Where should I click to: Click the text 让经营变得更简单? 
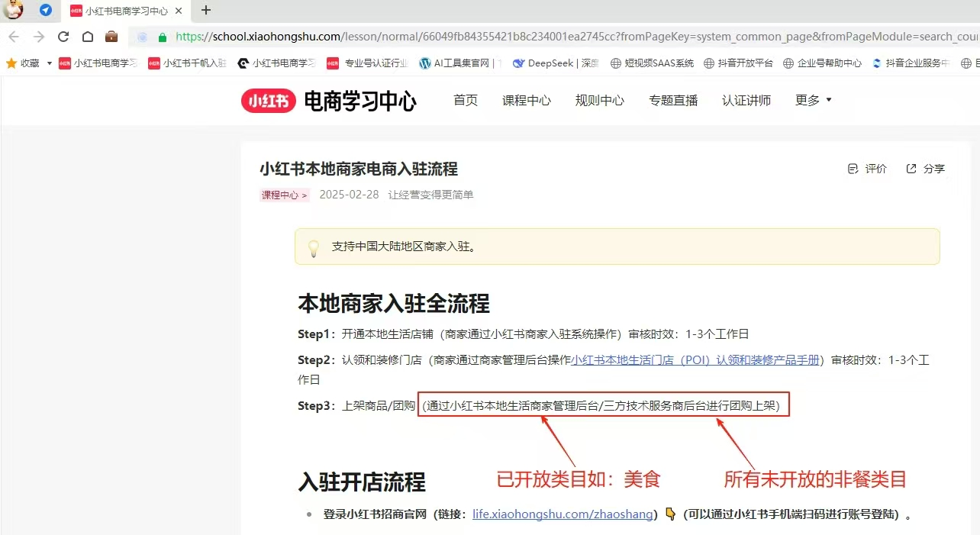click(430, 195)
